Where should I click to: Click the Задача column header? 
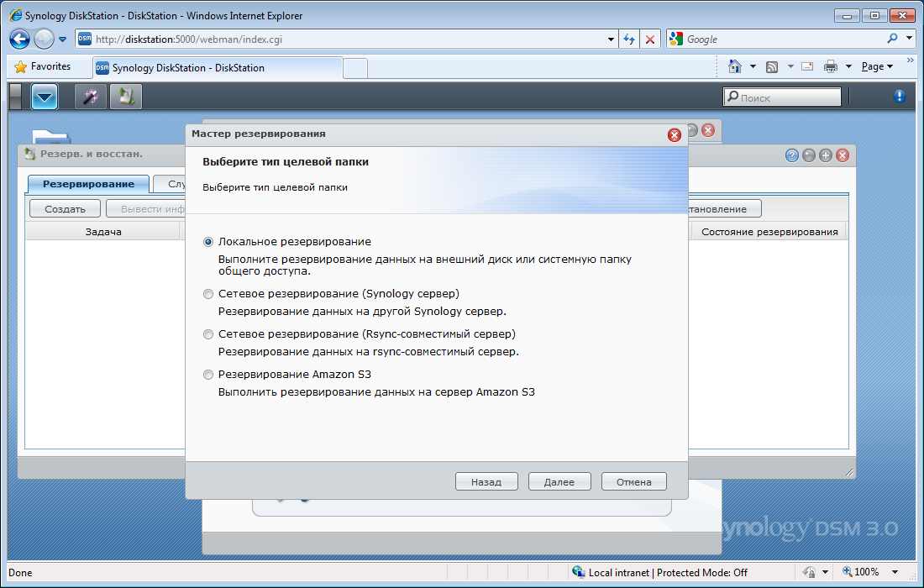click(x=103, y=232)
